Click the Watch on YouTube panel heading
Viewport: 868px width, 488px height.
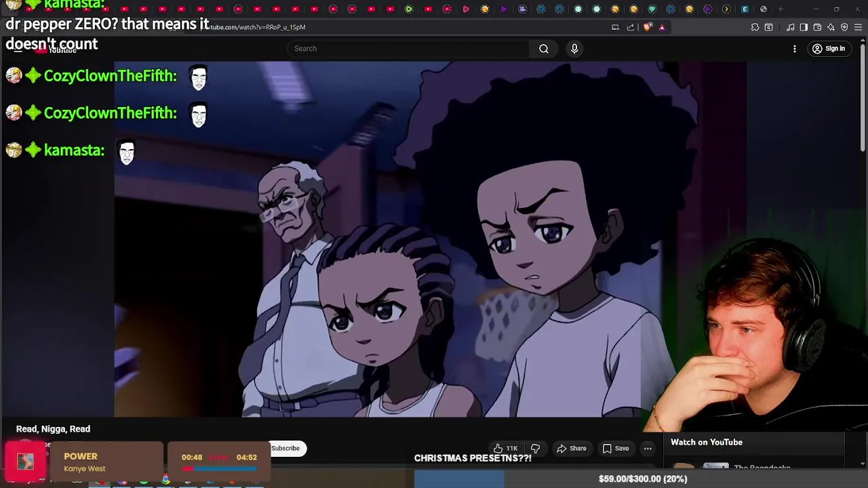[x=707, y=442]
